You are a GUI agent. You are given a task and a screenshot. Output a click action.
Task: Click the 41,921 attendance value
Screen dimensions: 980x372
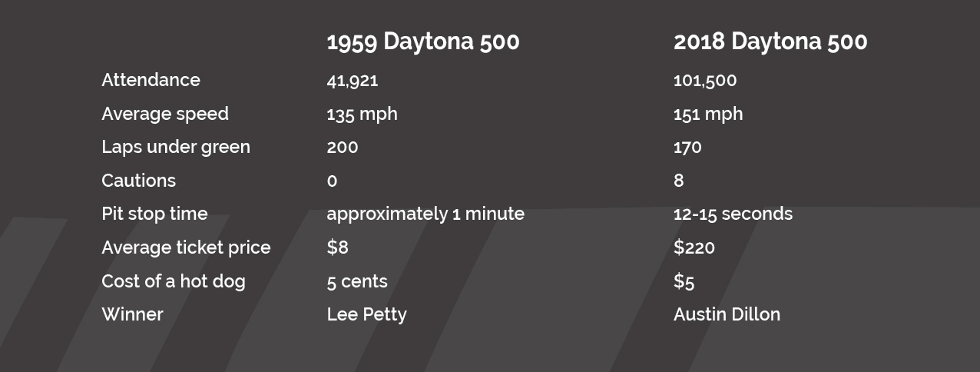click(x=353, y=81)
